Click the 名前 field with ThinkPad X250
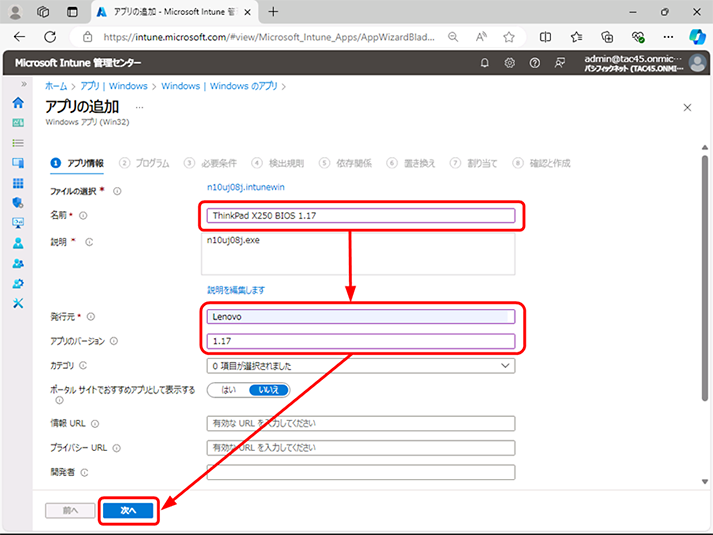Screen dimensions: 713x535 click(361, 215)
